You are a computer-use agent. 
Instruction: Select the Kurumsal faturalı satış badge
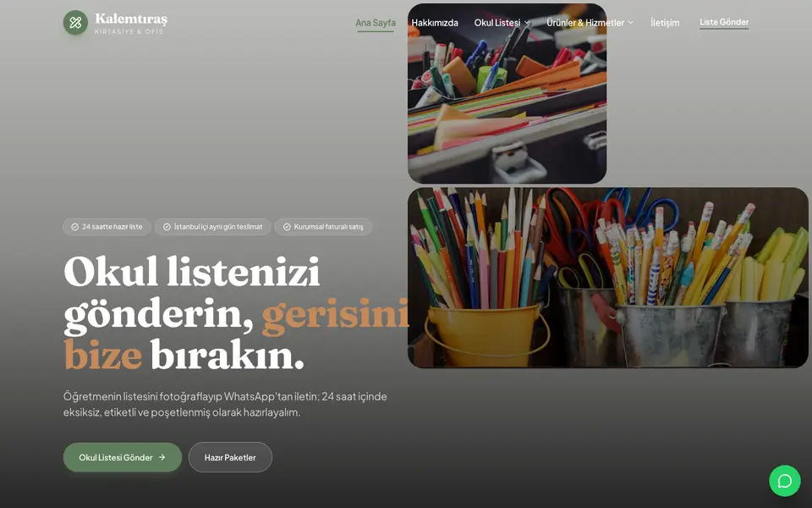(323, 227)
